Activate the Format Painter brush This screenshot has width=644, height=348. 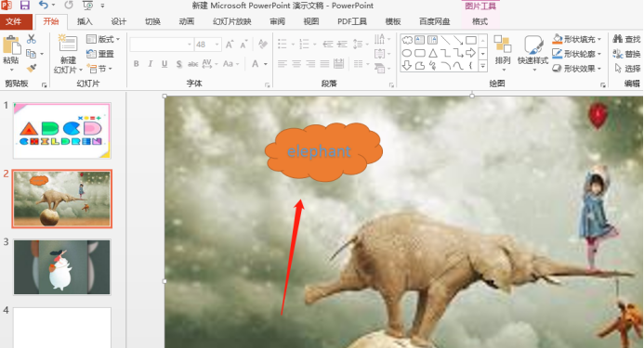32,68
